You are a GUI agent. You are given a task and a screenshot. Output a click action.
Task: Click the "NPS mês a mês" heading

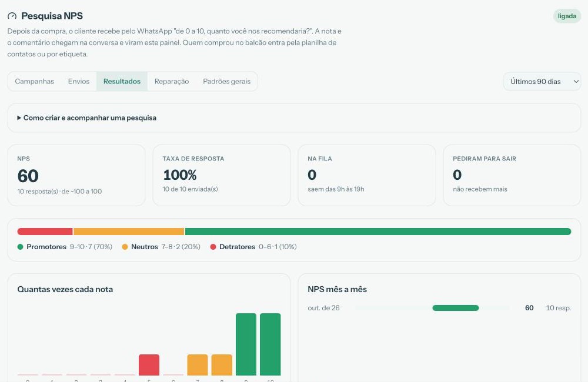tap(337, 289)
